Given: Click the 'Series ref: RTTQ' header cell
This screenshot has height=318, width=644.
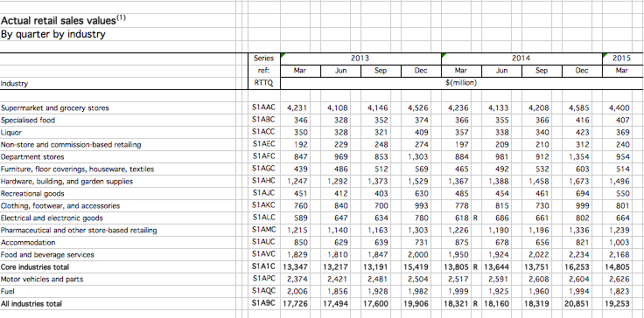Looking at the screenshot, I should click(263, 71).
